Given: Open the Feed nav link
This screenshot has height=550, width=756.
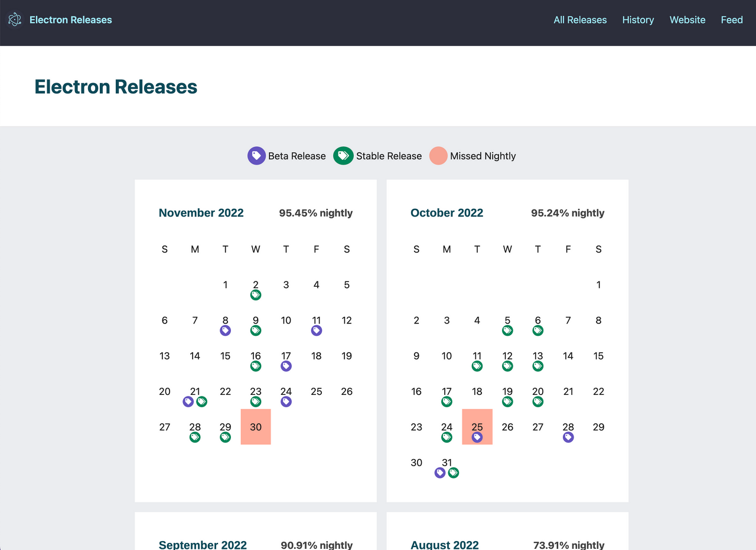Looking at the screenshot, I should [x=732, y=19].
